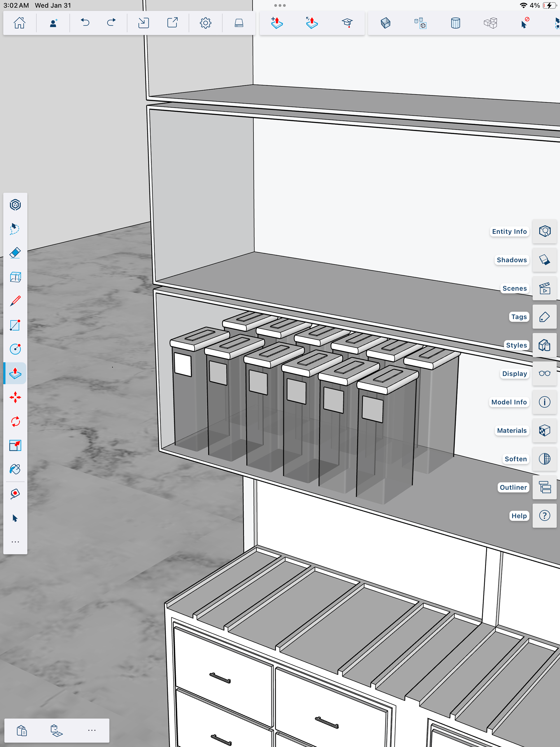Click the Styles panel label
Screen dimensions: 560x747
[x=516, y=345]
